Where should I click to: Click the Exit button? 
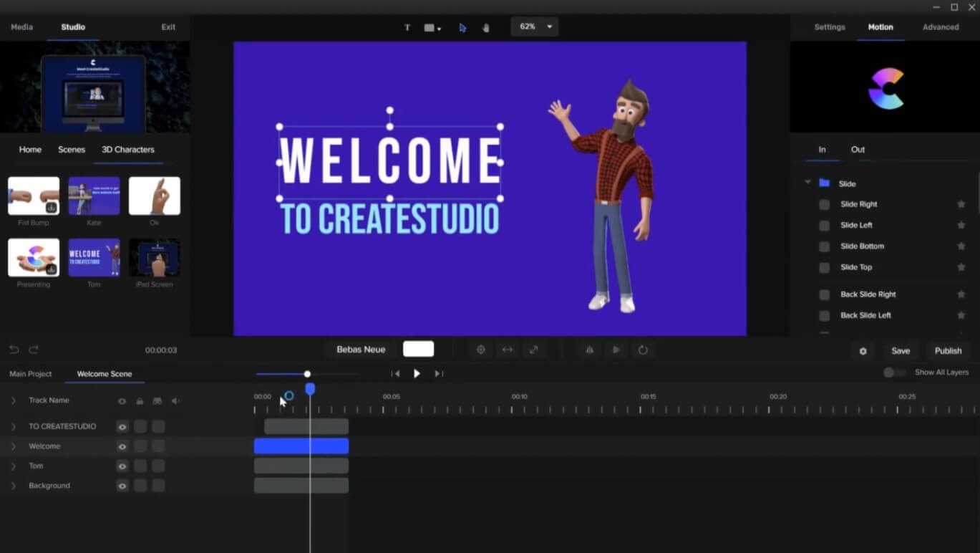click(x=168, y=27)
